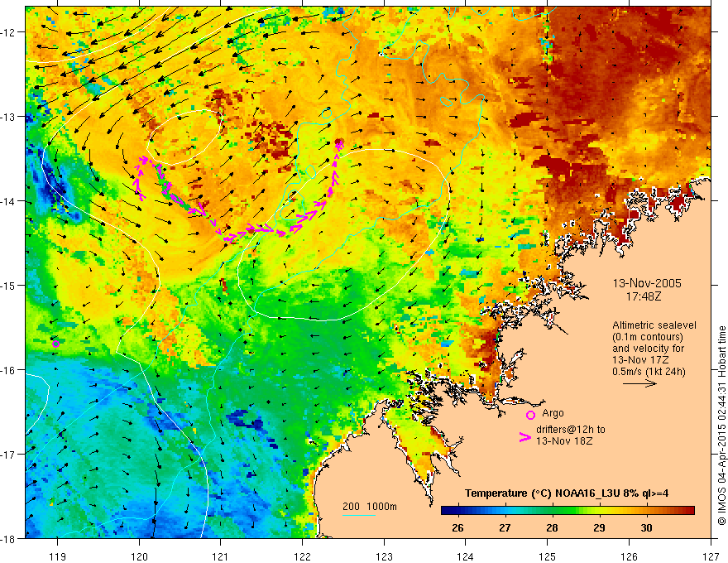This screenshot has width=728, height=563.
Task: Click the 121 longitude axis label
Action: pos(221,556)
